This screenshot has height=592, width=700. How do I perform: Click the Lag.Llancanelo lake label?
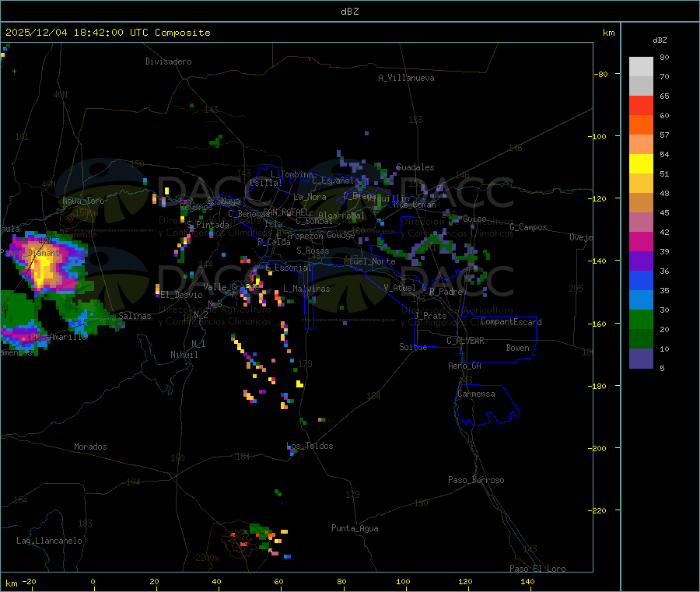pyautogui.click(x=49, y=541)
